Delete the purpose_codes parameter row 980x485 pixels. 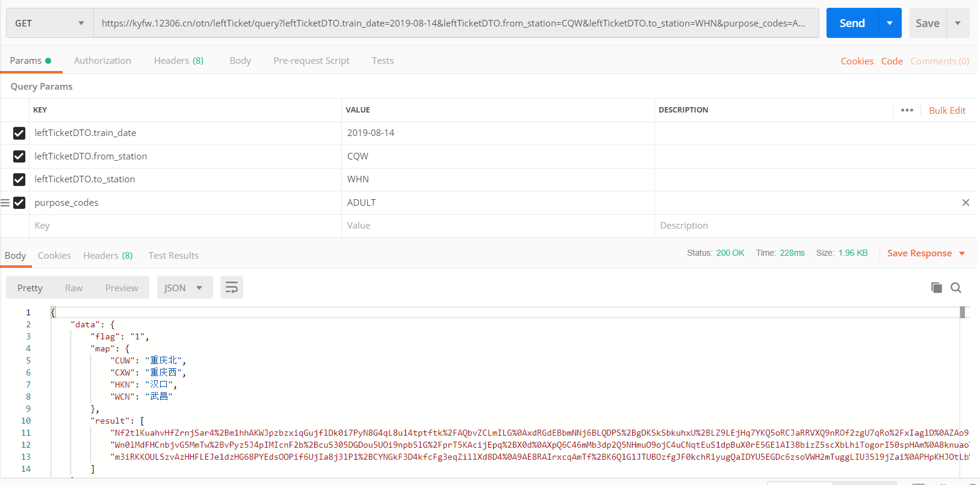[966, 203]
